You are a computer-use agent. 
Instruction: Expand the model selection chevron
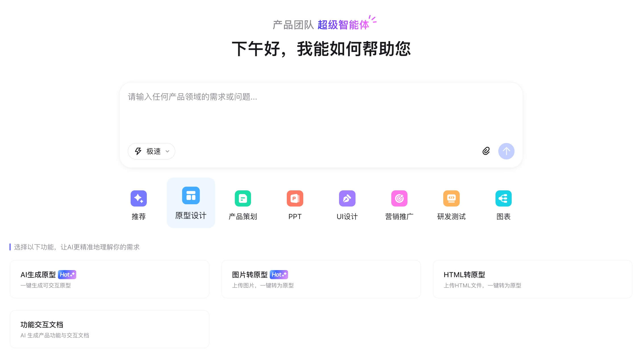pyautogui.click(x=167, y=151)
